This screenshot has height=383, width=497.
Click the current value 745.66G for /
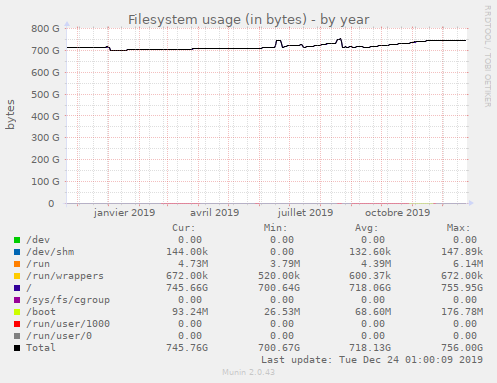(x=187, y=288)
